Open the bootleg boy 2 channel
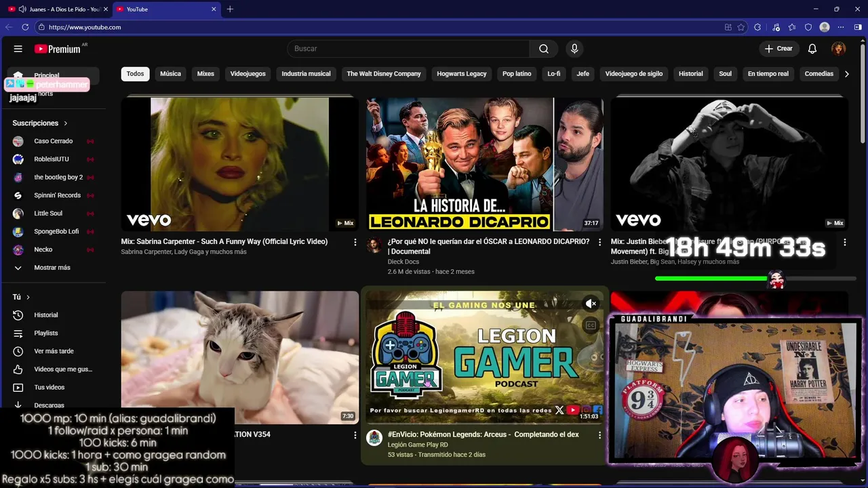Viewport: 868px width, 488px height. (x=53, y=178)
